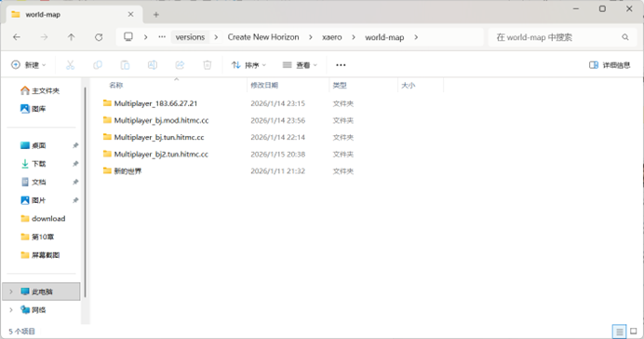Open the 查看 (View) dropdown

point(301,65)
